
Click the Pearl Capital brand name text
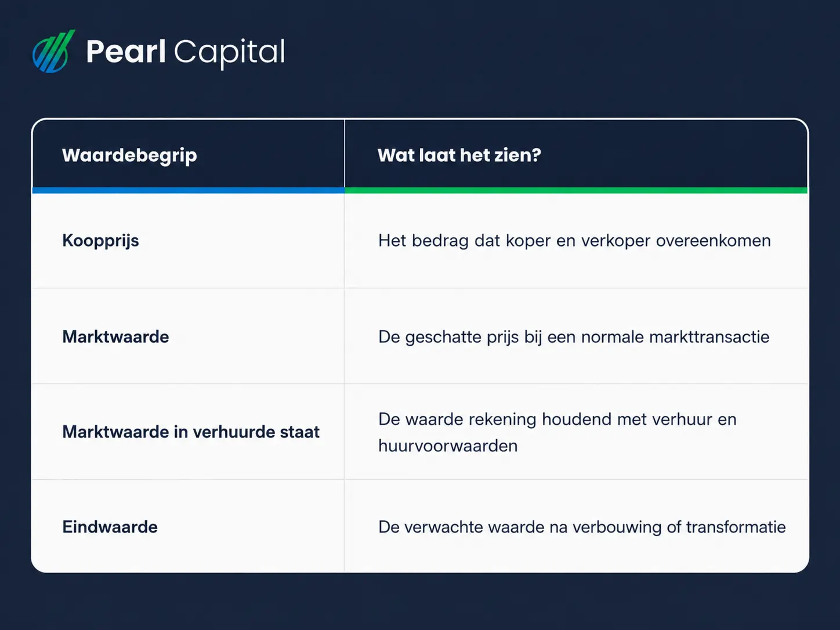186,52
